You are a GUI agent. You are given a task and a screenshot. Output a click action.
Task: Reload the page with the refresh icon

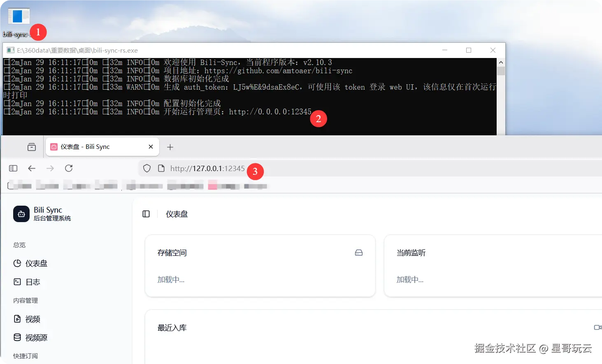(69, 168)
